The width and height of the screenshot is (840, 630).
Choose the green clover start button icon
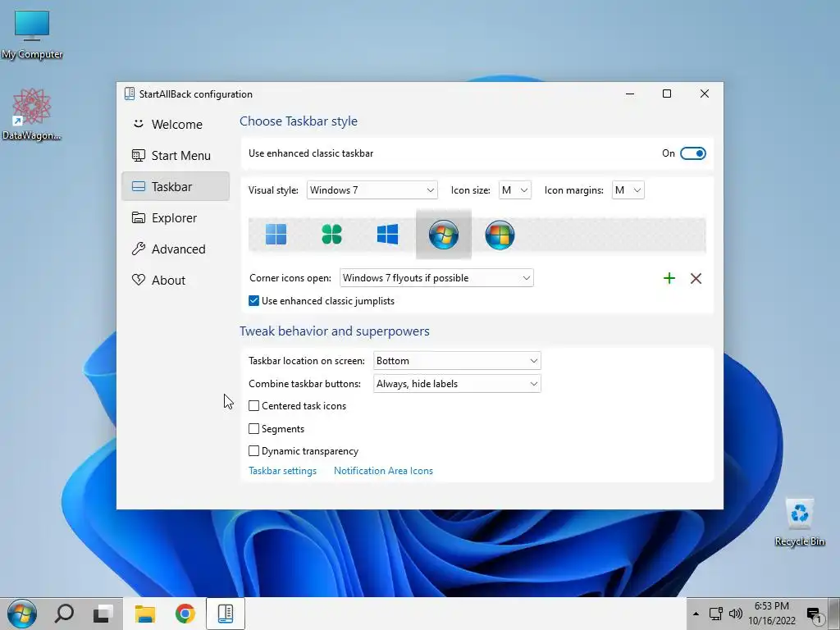[331, 234]
